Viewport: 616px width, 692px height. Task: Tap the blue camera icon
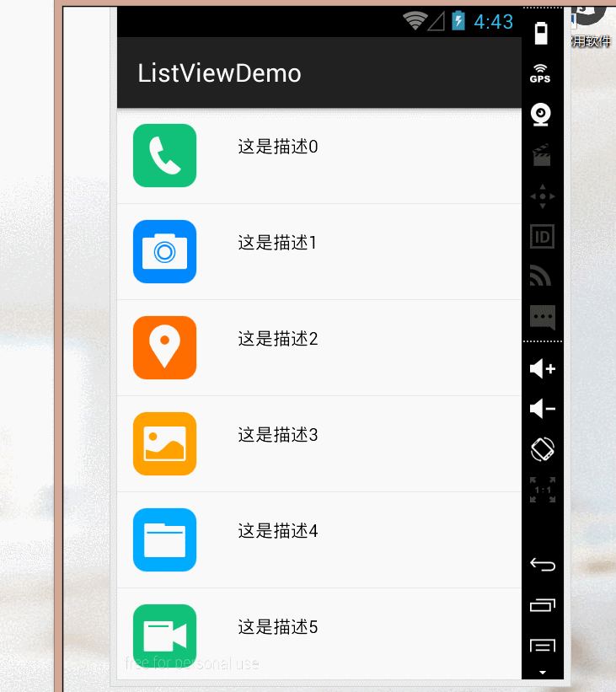click(164, 251)
